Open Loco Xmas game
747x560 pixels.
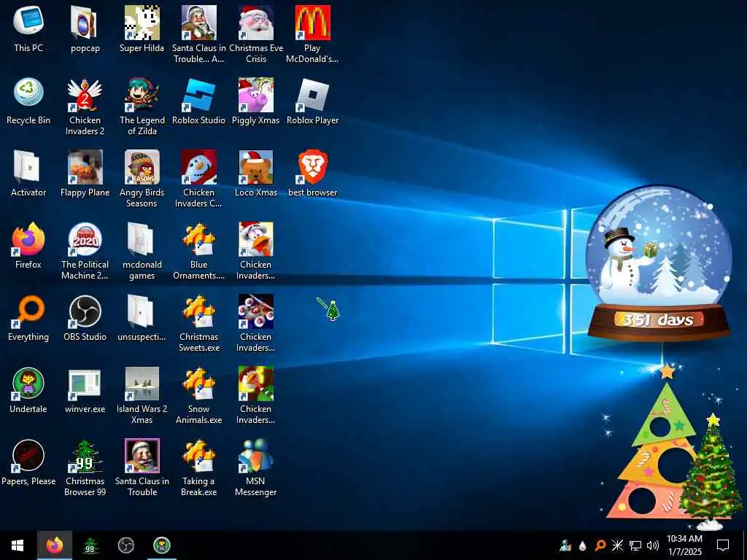[x=256, y=174]
